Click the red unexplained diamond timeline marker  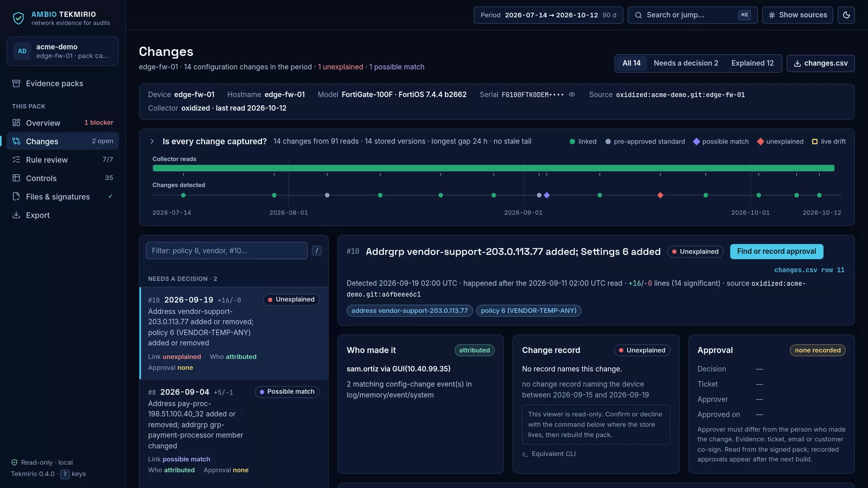(x=660, y=195)
